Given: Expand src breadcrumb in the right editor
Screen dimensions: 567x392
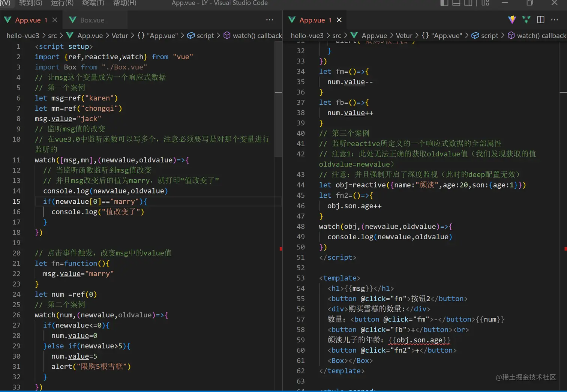Looking at the screenshot, I should pyautogui.click(x=337, y=36).
